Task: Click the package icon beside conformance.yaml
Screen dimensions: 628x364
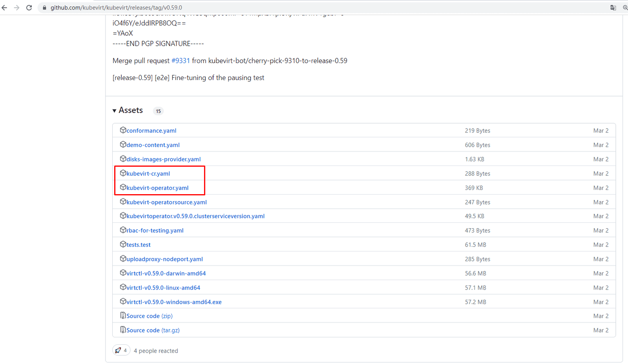Action: (x=123, y=130)
